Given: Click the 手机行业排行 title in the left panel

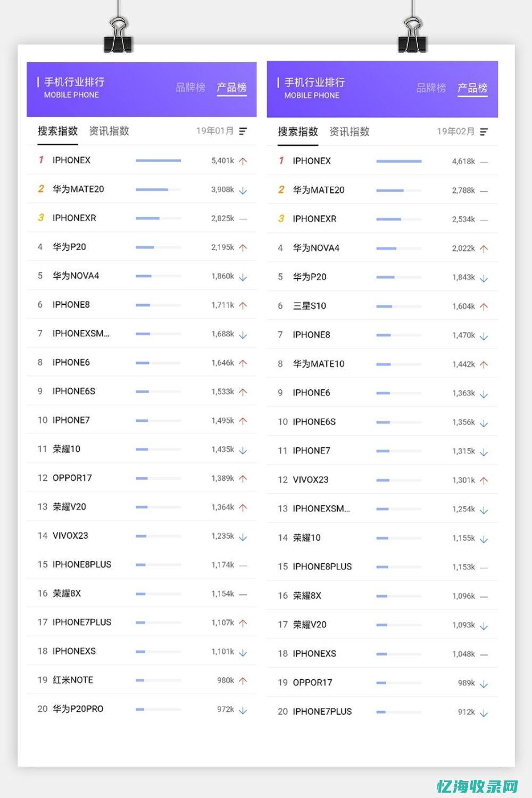Looking at the screenshot, I should point(74,82).
